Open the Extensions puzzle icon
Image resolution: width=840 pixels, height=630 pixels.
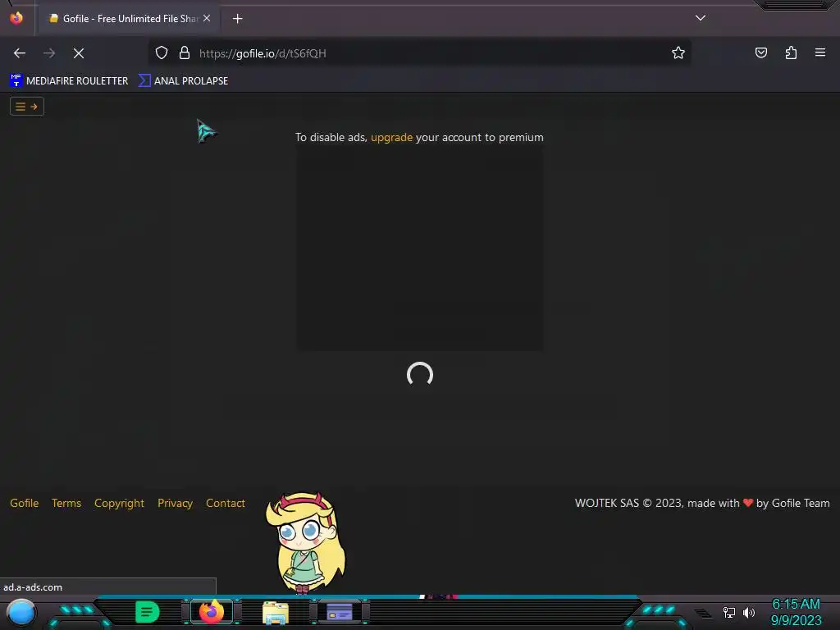[791, 53]
